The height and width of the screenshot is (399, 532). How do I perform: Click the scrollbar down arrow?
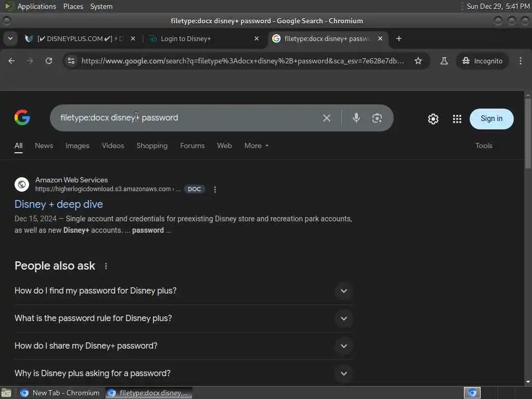528,382
